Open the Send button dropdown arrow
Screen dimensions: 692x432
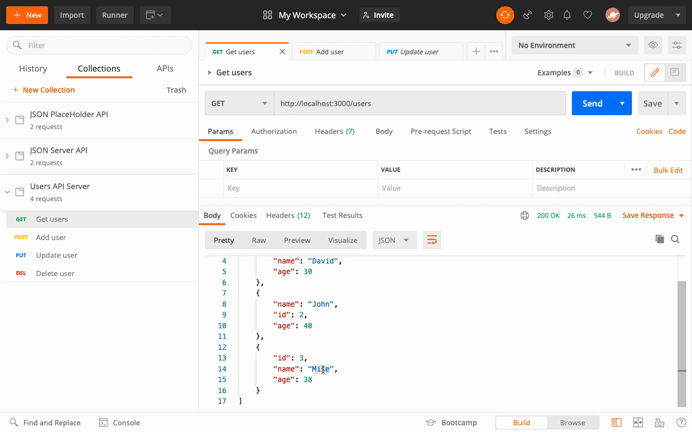click(x=622, y=103)
